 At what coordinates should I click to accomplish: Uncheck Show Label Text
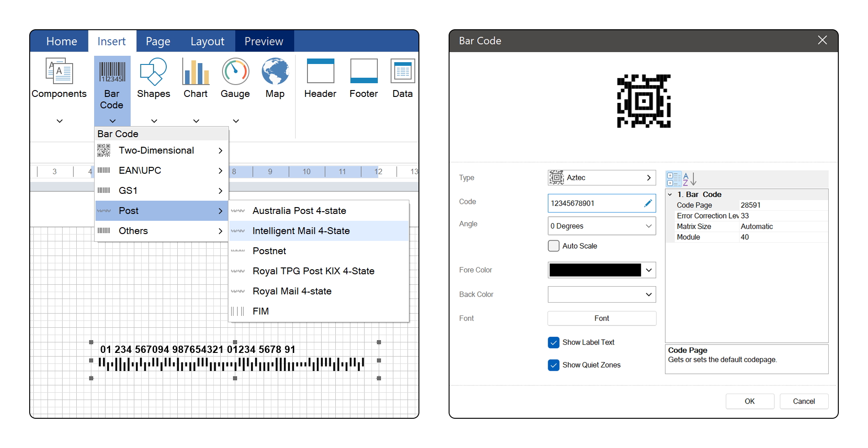(x=553, y=342)
